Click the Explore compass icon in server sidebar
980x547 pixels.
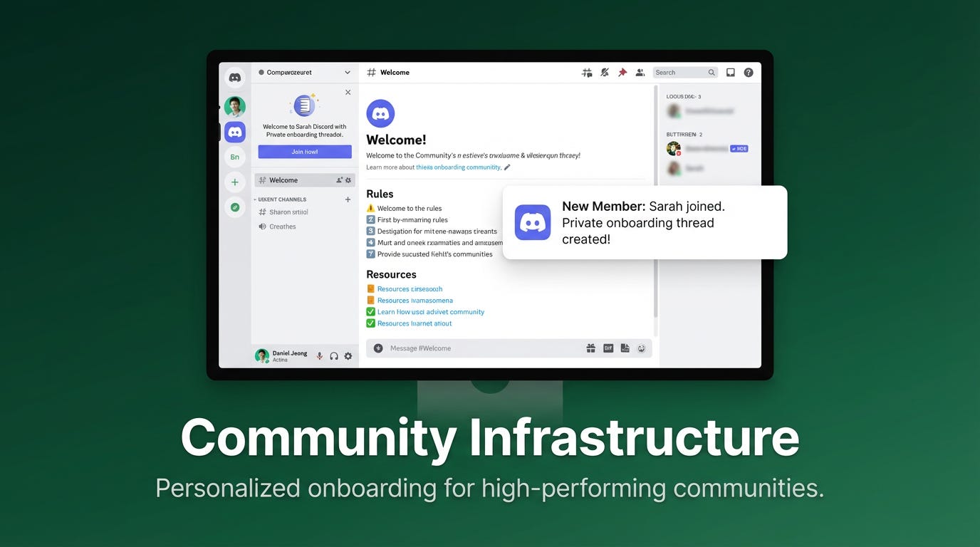(x=235, y=207)
